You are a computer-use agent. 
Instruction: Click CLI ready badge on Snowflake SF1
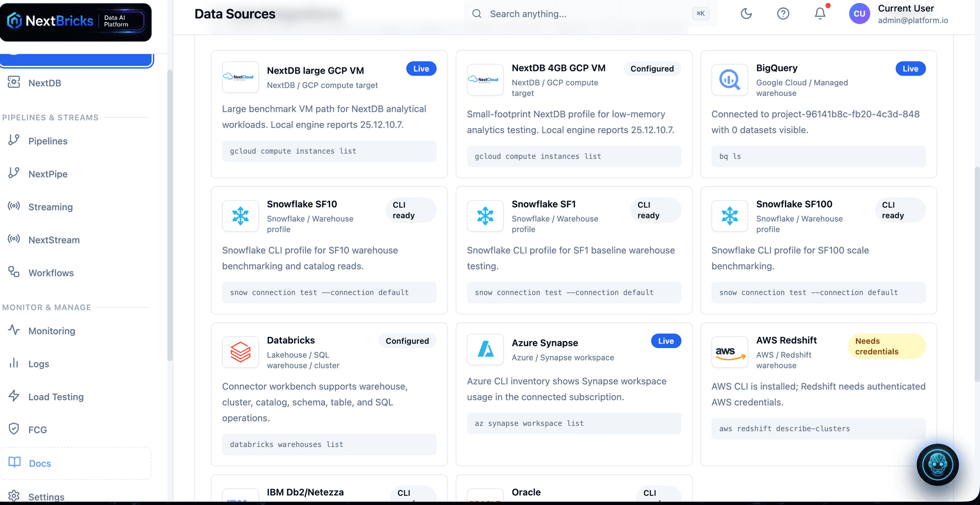655,210
